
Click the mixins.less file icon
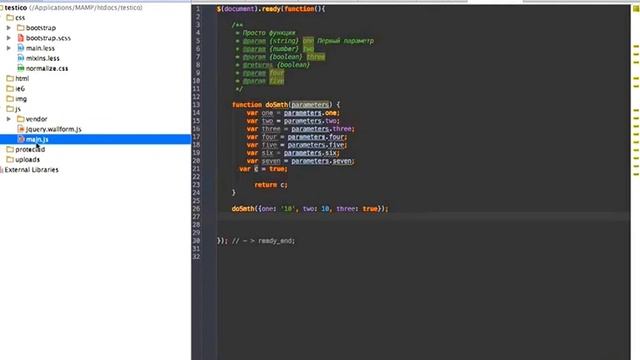pyautogui.click(x=21, y=58)
